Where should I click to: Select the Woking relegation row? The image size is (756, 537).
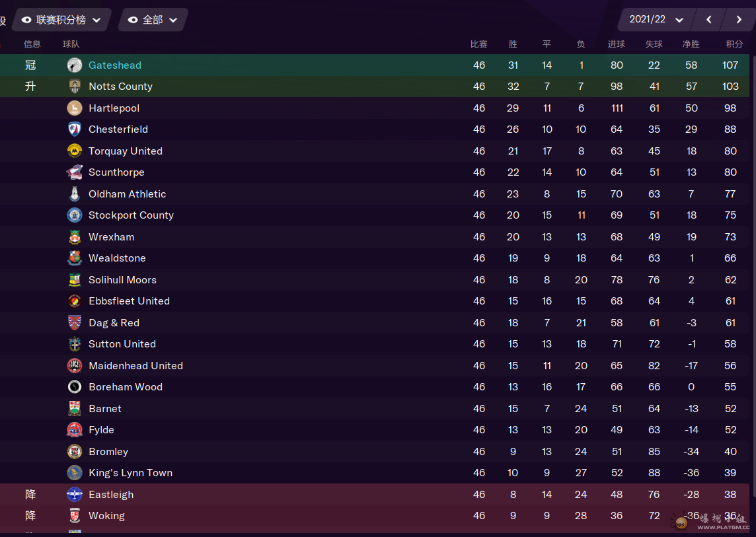(264, 516)
